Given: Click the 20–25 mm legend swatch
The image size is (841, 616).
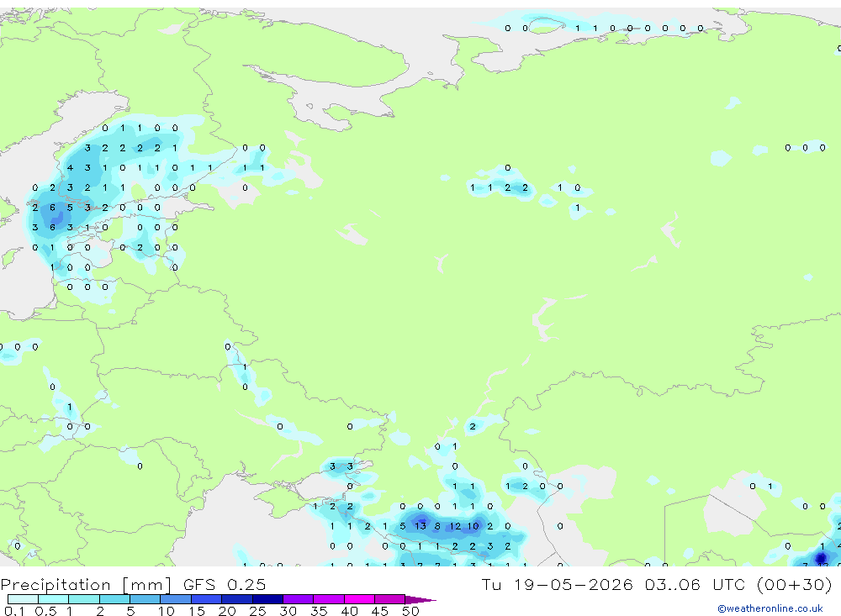Looking at the screenshot, I should coord(236,599).
